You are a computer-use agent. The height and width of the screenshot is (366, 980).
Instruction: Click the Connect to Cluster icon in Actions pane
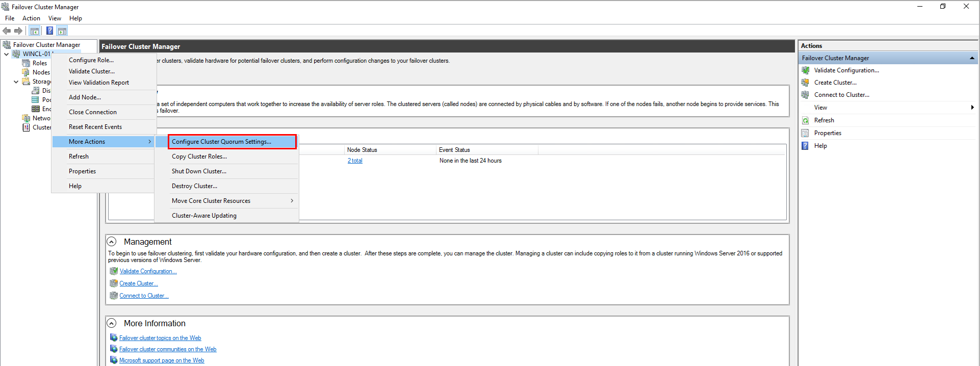(x=806, y=95)
